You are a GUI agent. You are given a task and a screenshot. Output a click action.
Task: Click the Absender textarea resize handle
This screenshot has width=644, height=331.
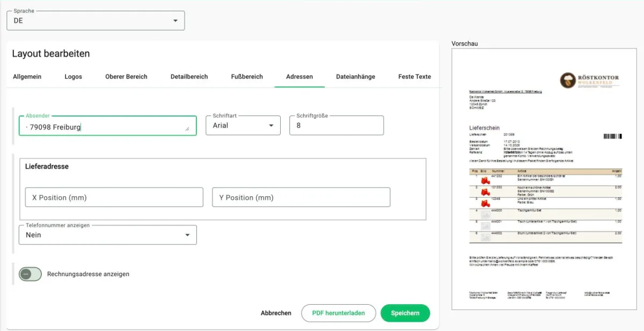[187, 129]
